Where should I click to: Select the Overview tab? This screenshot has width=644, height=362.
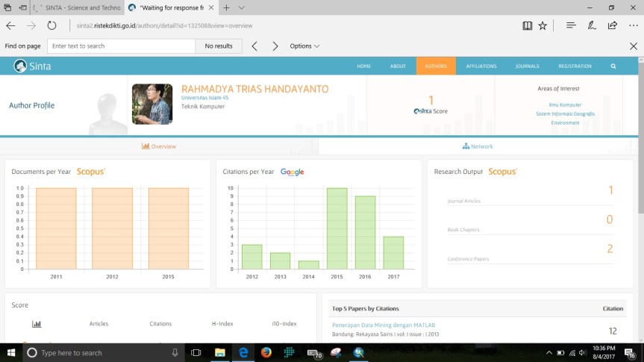click(x=159, y=146)
